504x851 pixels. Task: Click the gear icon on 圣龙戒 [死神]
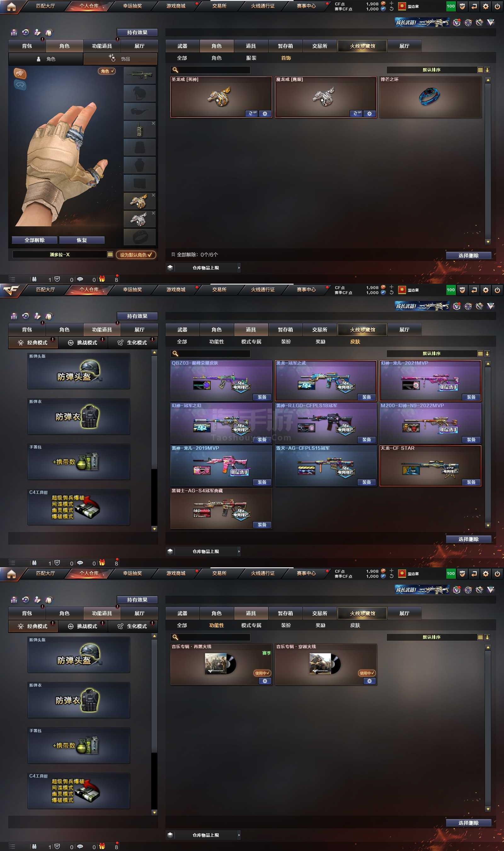click(265, 113)
